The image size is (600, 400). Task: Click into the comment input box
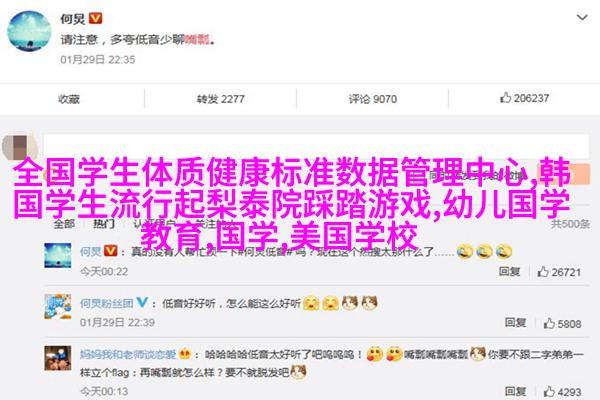(x=316, y=146)
